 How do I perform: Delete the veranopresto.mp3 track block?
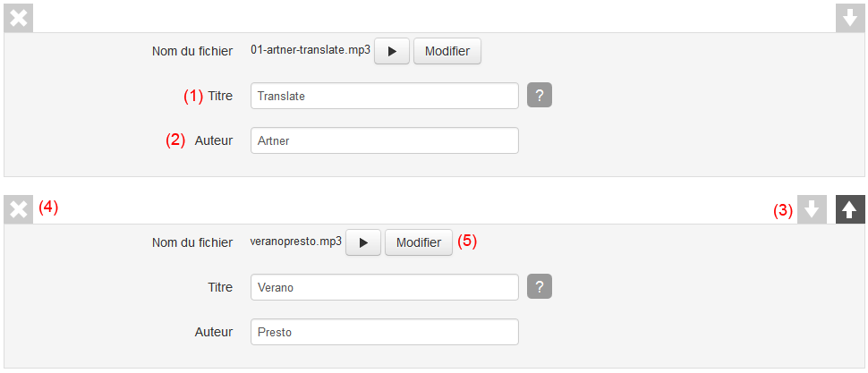(19, 209)
